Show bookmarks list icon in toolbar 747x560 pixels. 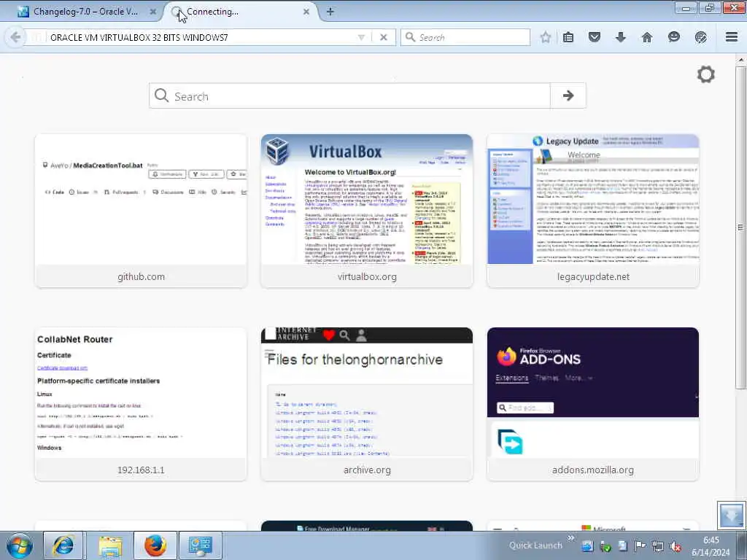pyautogui.click(x=568, y=37)
